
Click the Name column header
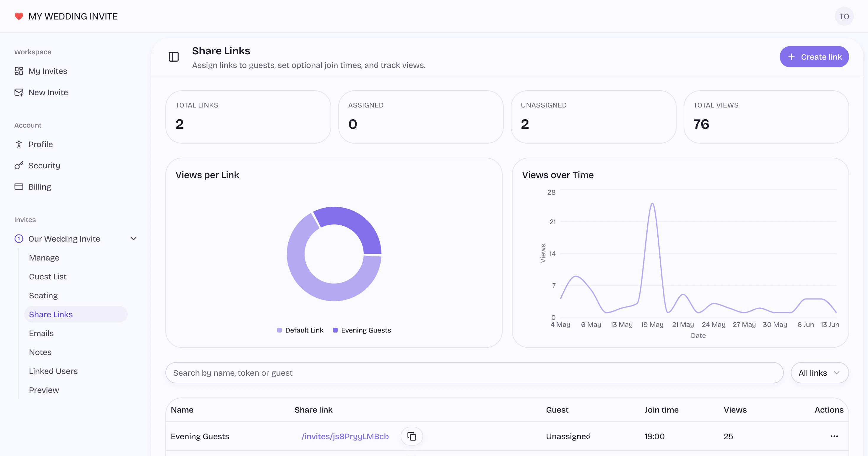[x=182, y=410]
